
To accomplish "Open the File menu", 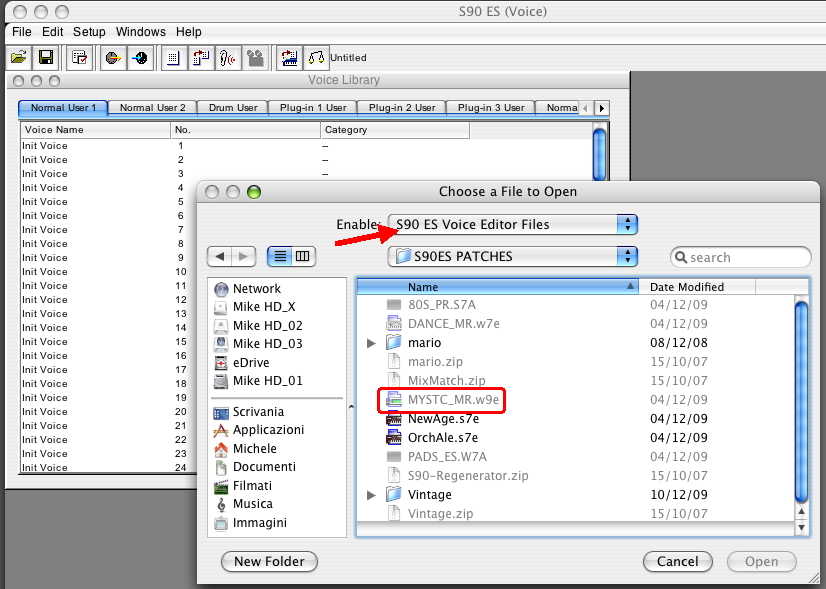I will pyautogui.click(x=22, y=32).
